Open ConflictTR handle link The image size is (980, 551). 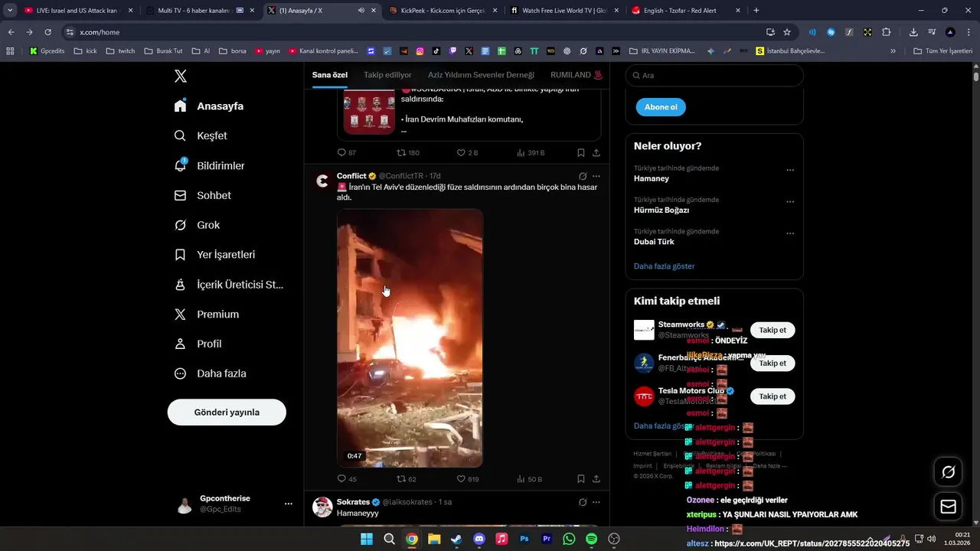(403, 176)
